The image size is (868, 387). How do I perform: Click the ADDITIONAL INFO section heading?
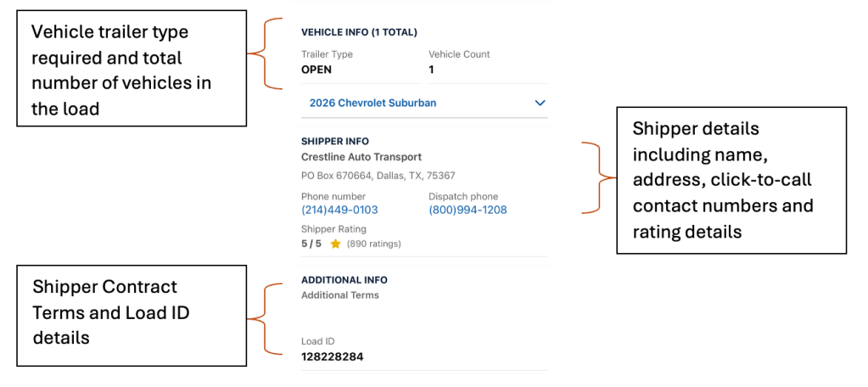tap(344, 279)
